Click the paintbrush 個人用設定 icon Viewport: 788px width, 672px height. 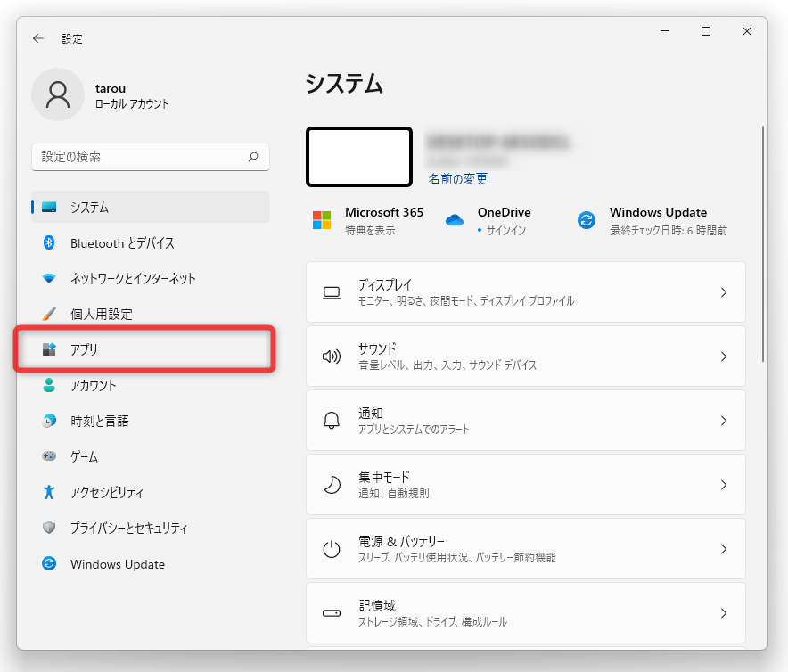[x=49, y=314]
